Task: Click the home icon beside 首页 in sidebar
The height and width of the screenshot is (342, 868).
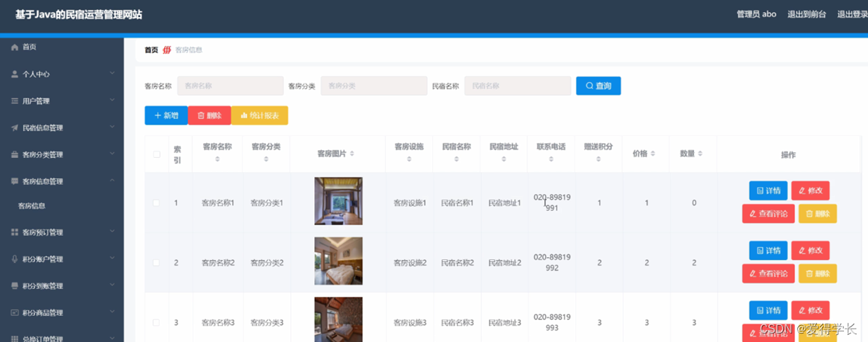Action: [x=15, y=47]
